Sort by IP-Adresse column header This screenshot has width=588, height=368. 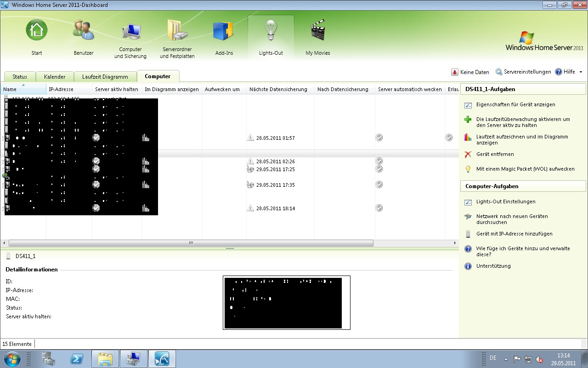(x=69, y=89)
